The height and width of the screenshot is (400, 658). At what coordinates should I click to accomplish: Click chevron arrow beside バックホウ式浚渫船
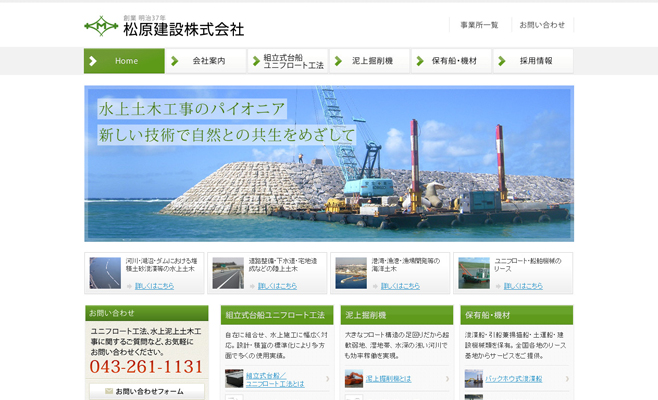point(567,379)
